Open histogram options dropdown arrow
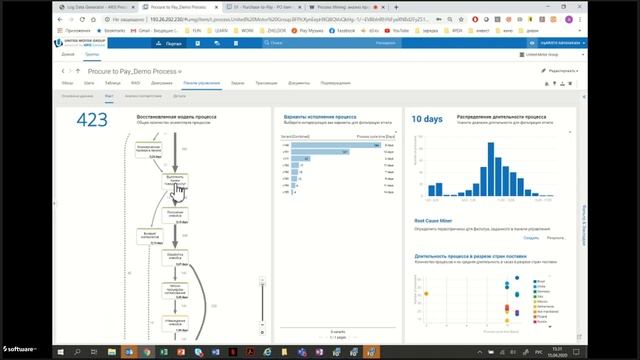640x360 pixels. (x=570, y=132)
